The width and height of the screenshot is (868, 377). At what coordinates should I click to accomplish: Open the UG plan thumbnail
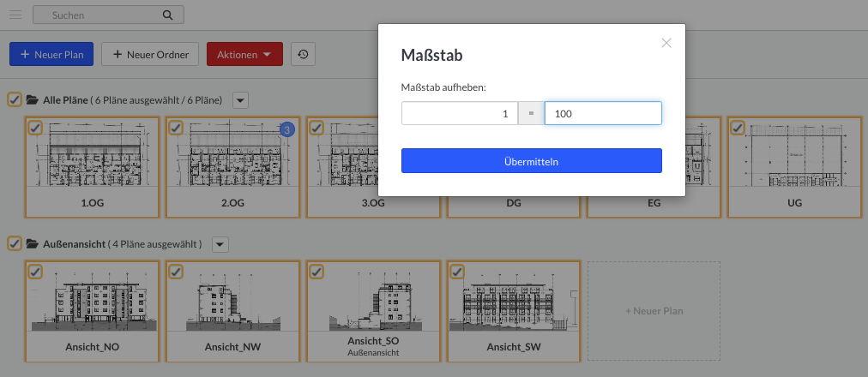click(x=795, y=153)
